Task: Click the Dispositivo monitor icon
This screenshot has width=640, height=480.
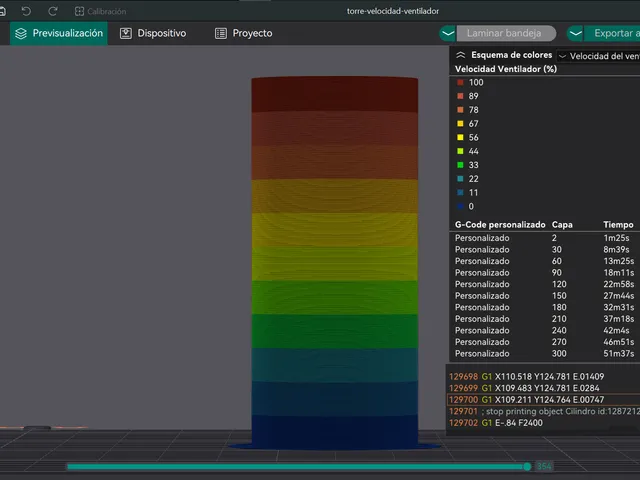Action: [x=126, y=33]
